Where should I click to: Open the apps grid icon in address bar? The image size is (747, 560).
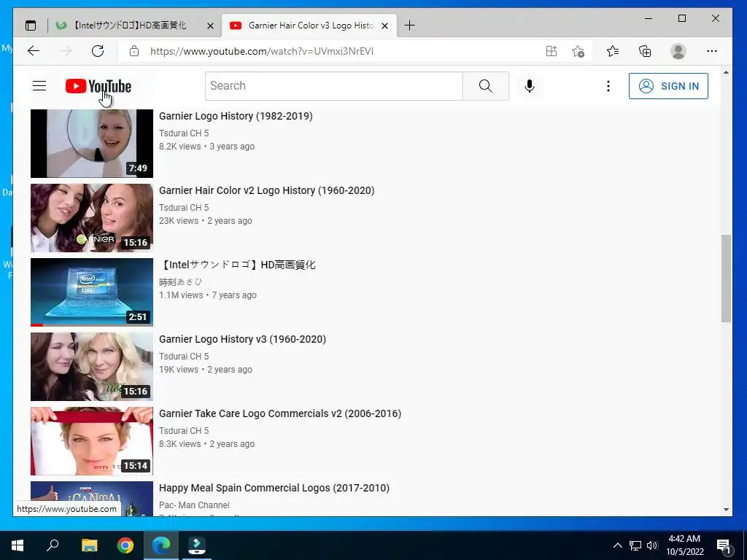point(551,51)
